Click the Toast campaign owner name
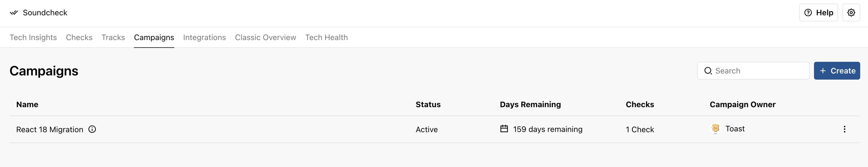 [x=735, y=129]
